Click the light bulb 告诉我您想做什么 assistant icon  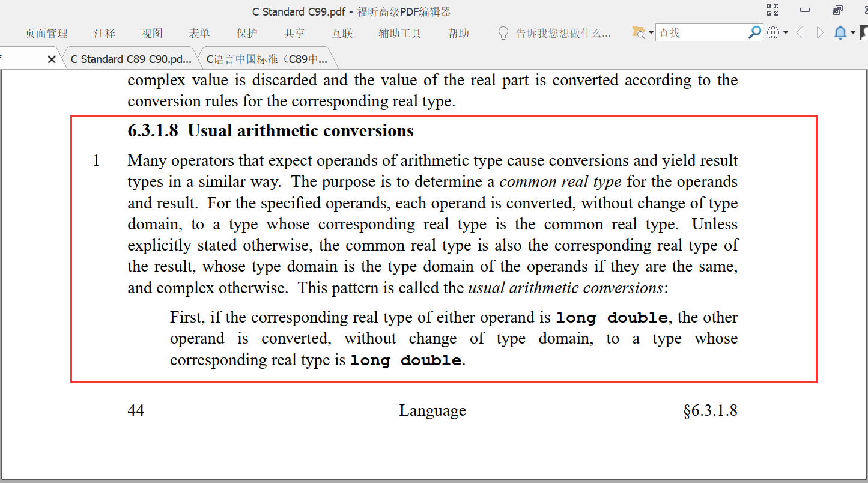pyautogui.click(x=503, y=33)
